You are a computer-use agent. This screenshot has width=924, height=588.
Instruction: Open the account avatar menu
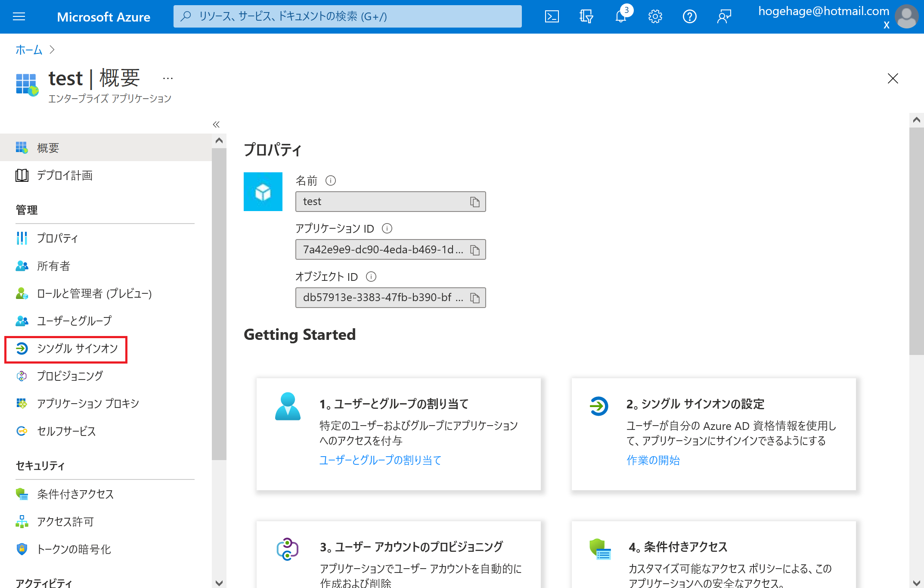[x=906, y=16]
